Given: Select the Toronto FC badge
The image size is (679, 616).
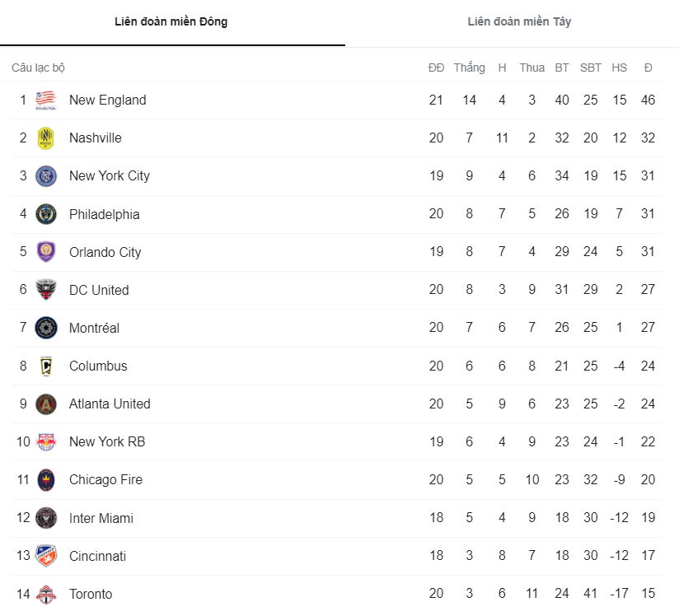Looking at the screenshot, I should point(47,594).
